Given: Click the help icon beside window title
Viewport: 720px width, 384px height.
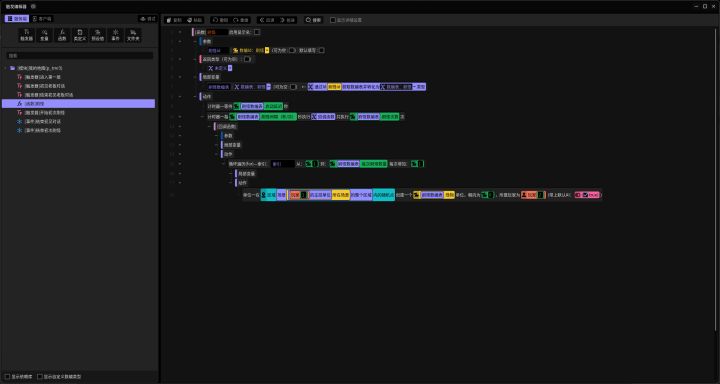Looking at the screenshot, I should point(34,6).
